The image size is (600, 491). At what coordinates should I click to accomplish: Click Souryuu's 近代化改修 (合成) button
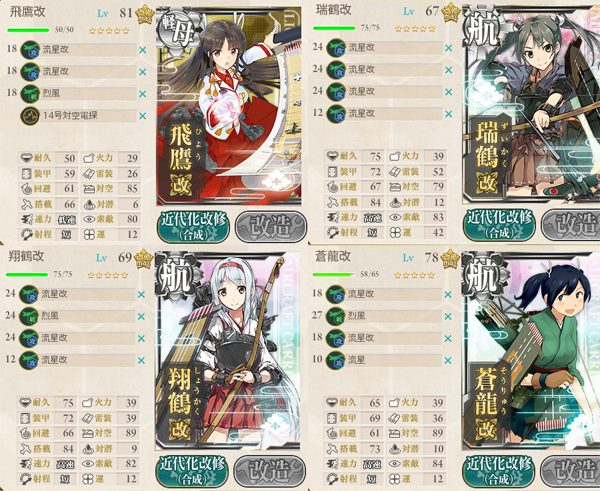[x=499, y=471]
